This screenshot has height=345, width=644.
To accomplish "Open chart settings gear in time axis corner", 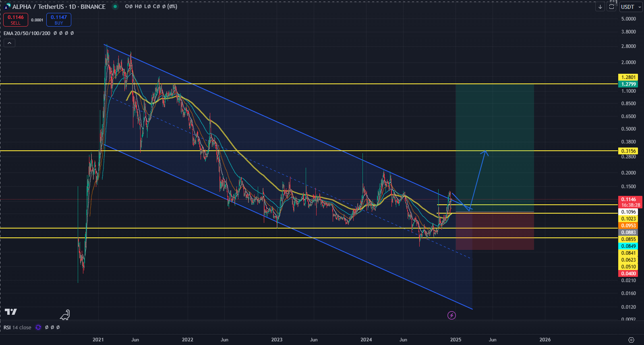I will (631, 340).
